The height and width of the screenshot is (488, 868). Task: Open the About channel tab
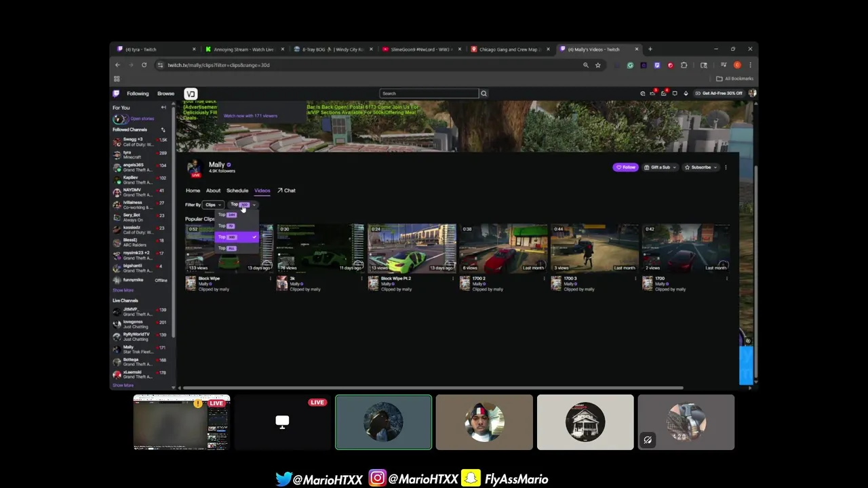click(x=213, y=190)
